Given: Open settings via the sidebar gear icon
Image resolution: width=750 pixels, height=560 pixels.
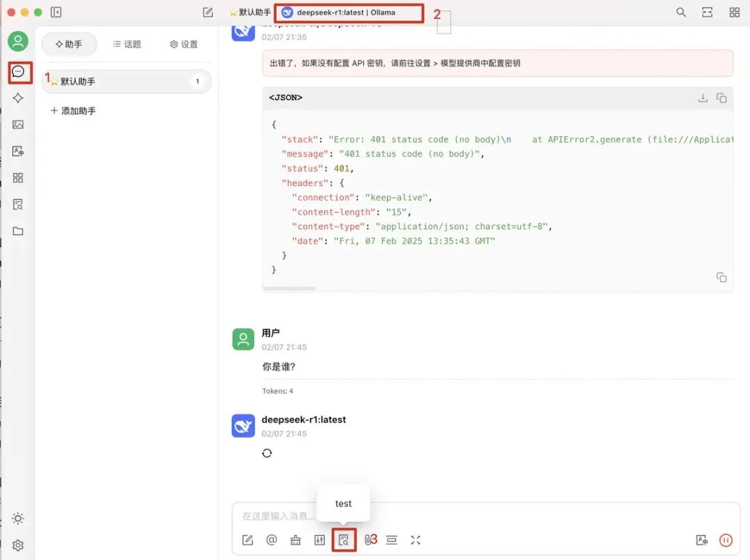Looking at the screenshot, I should click(18, 545).
